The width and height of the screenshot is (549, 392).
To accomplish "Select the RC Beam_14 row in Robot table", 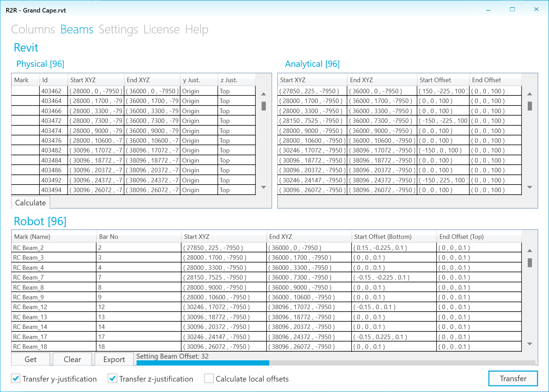I will 266,327.
